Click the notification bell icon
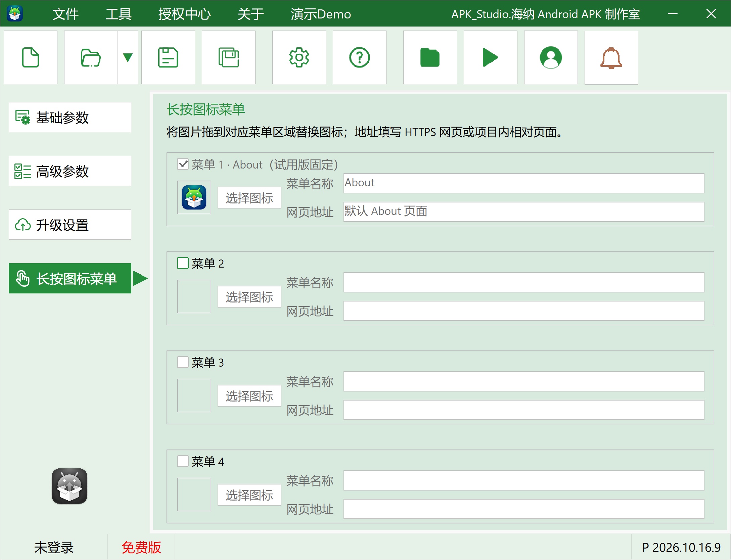This screenshot has width=731, height=560. click(611, 57)
